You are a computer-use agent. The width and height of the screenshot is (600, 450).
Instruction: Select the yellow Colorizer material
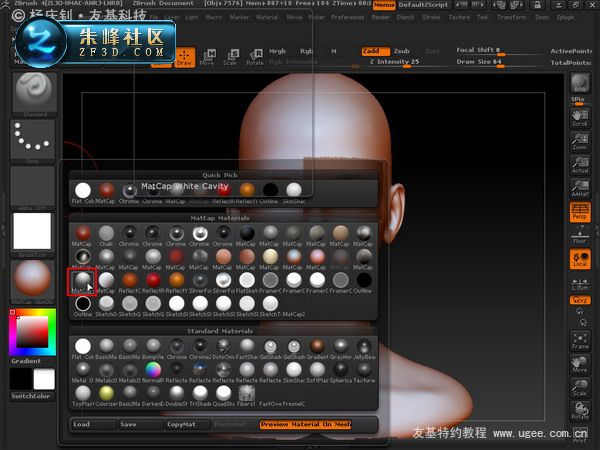[x=106, y=396]
